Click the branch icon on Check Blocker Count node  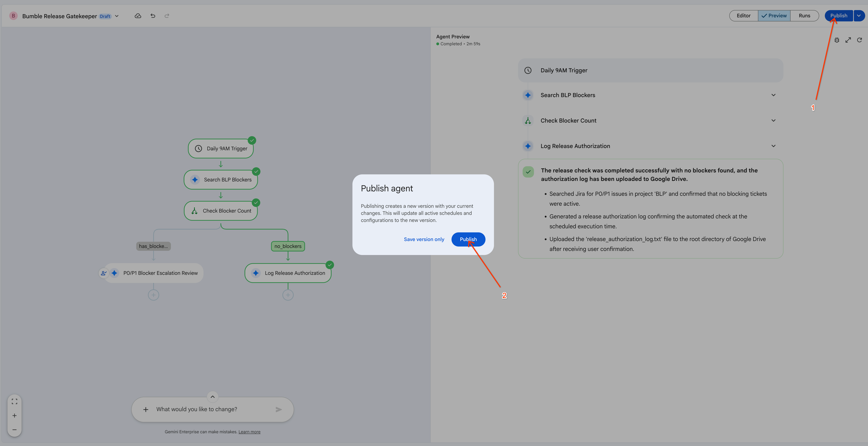coord(194,211)
